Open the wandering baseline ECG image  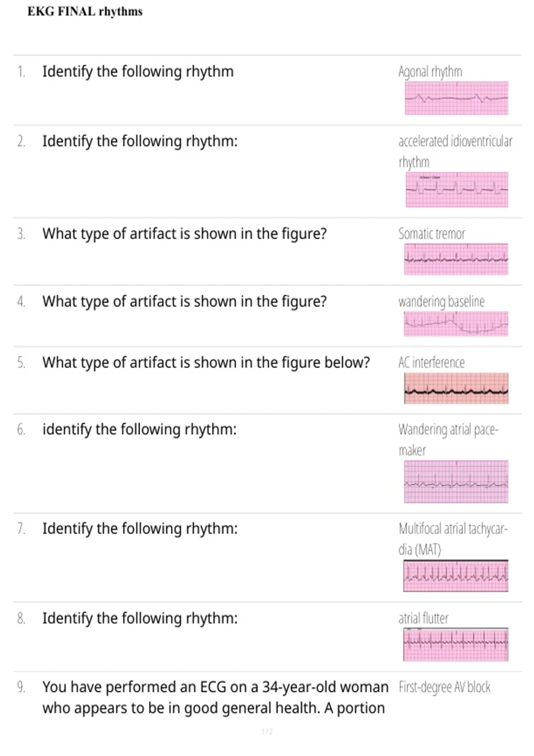coord(456,324)
